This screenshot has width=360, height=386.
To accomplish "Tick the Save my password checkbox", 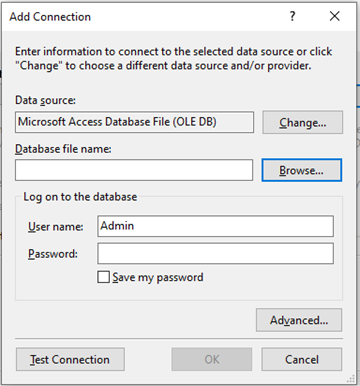I will 103,277.
